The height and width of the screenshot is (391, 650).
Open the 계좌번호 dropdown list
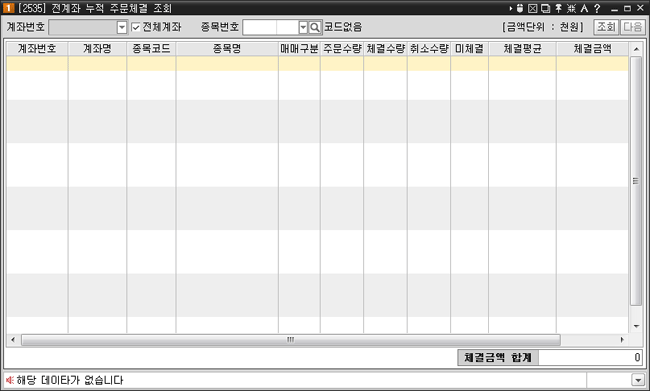tap(121, 27)
